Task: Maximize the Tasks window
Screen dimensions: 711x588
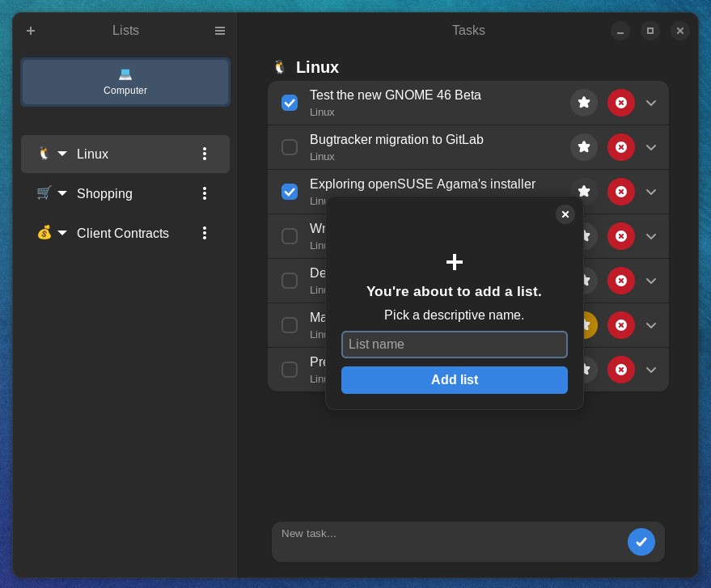Action: (650, 31)
